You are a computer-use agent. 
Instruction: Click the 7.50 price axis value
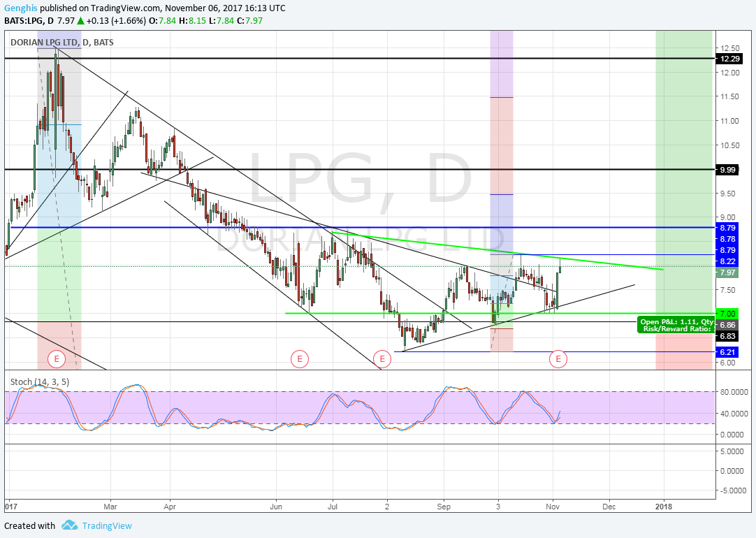click(x=727, y=290)
